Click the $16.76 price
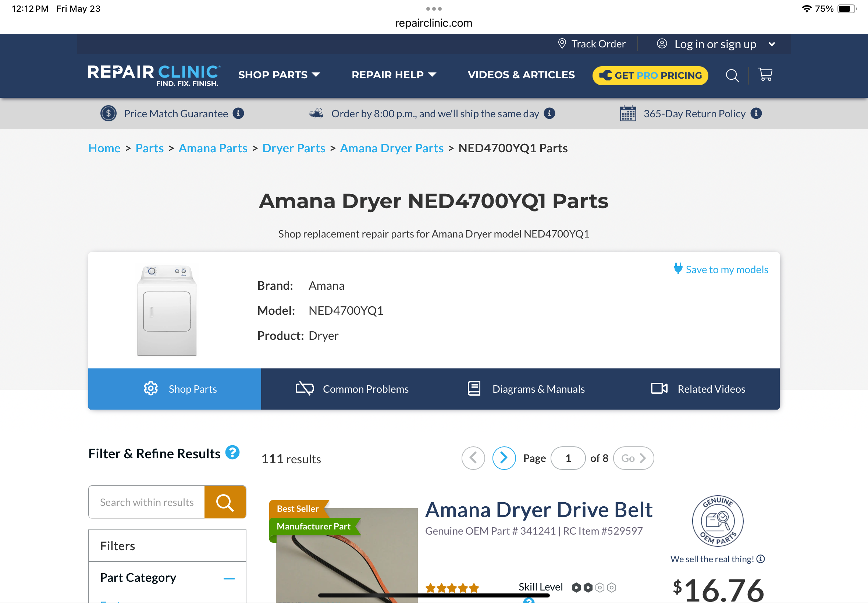Viewport: 868px width, 603px height. click(x=718, y=589)
